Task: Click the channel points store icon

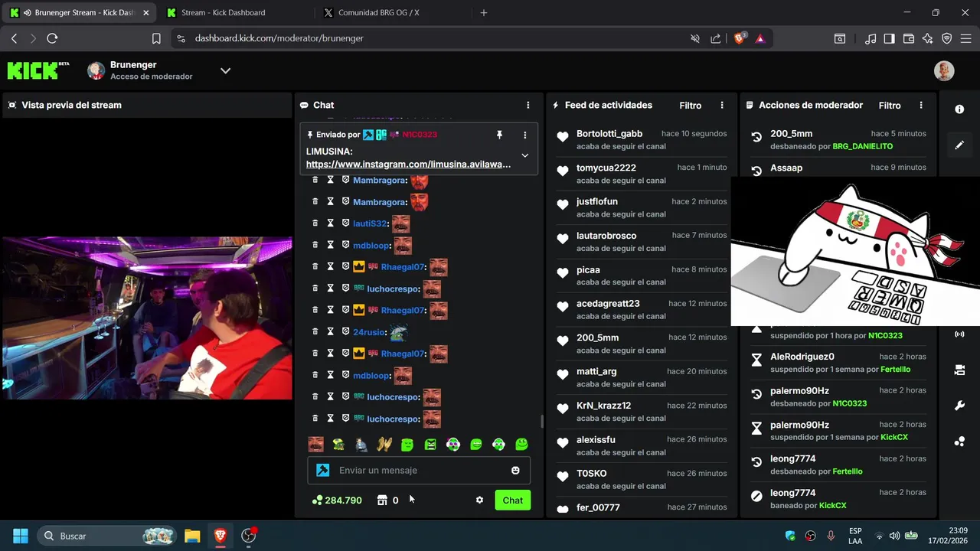Action: coord(382,500)
